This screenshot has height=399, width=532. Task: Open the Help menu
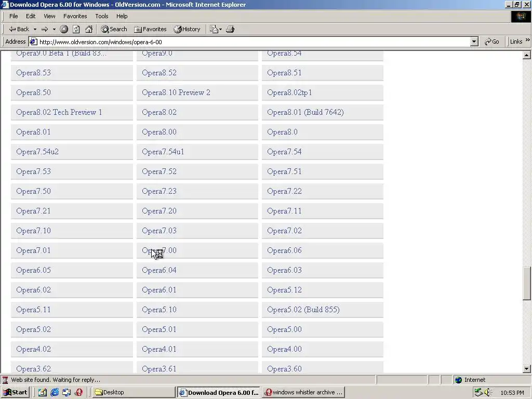(122, 16)
